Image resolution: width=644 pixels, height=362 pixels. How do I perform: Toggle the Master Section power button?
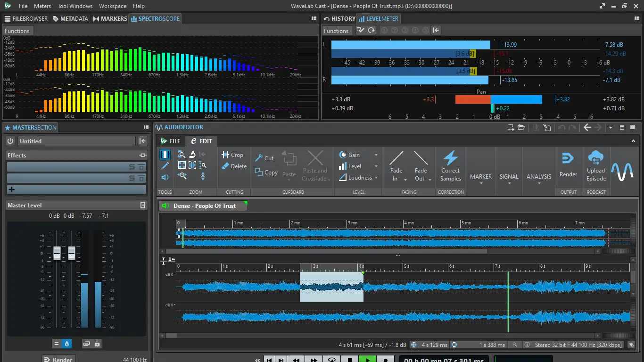pos(10,141)
